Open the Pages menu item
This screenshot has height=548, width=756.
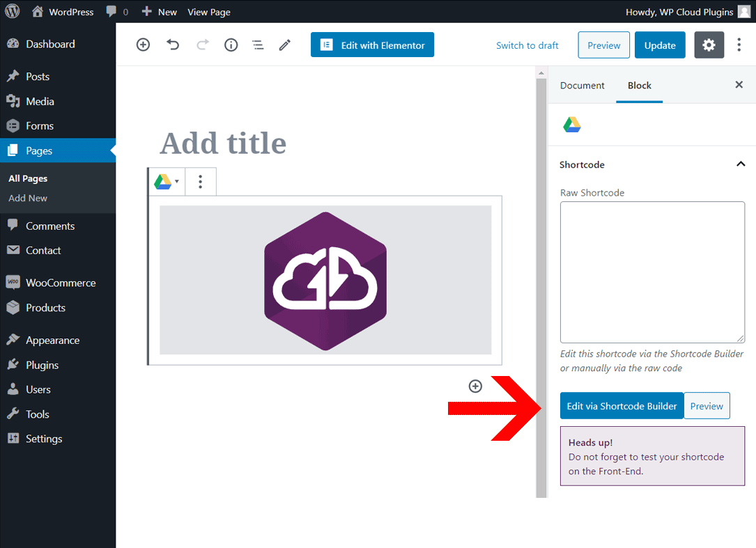pos(58,150)
